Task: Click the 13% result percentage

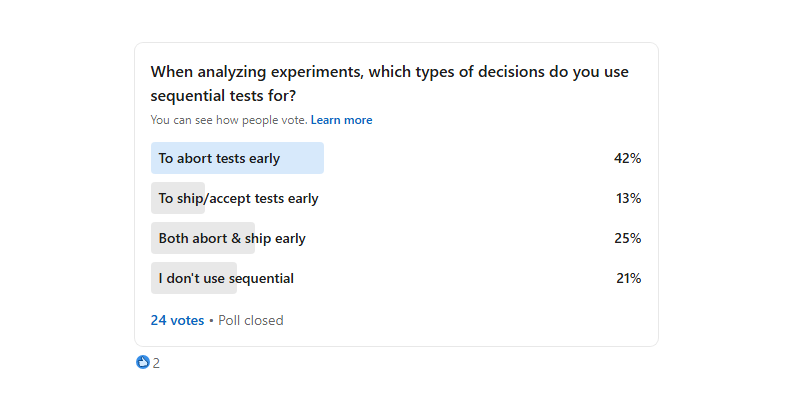Action: coord(628,198)
